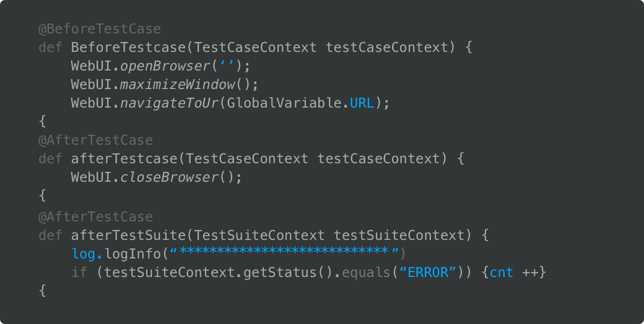Click the afterTestSuite method name
Image resolution: width=644 pixels, height=324 pixels.
128,236
